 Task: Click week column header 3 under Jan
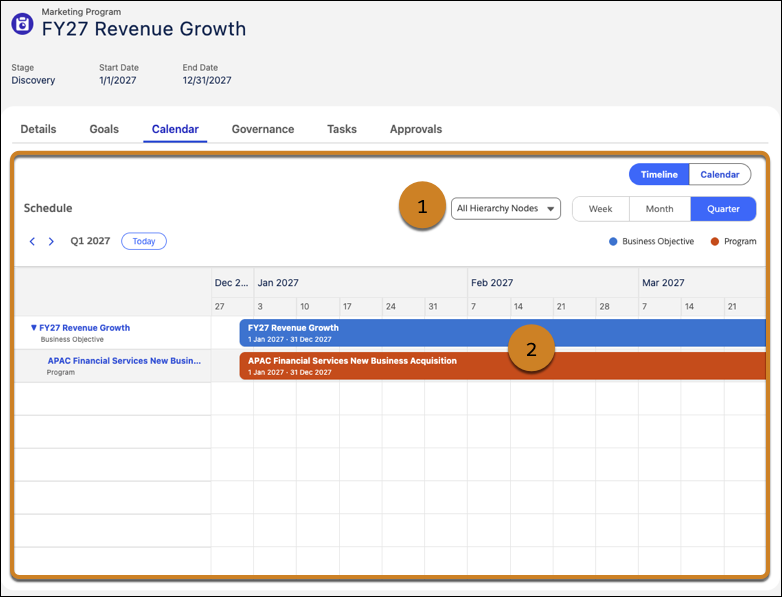point(260,306)
